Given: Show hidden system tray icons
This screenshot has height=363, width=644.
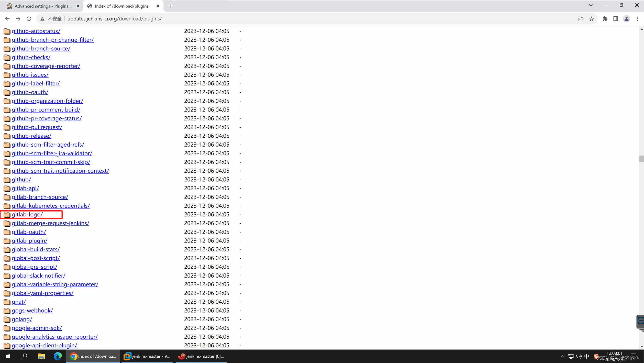Looking at the screenshot, I should (562, 356).
